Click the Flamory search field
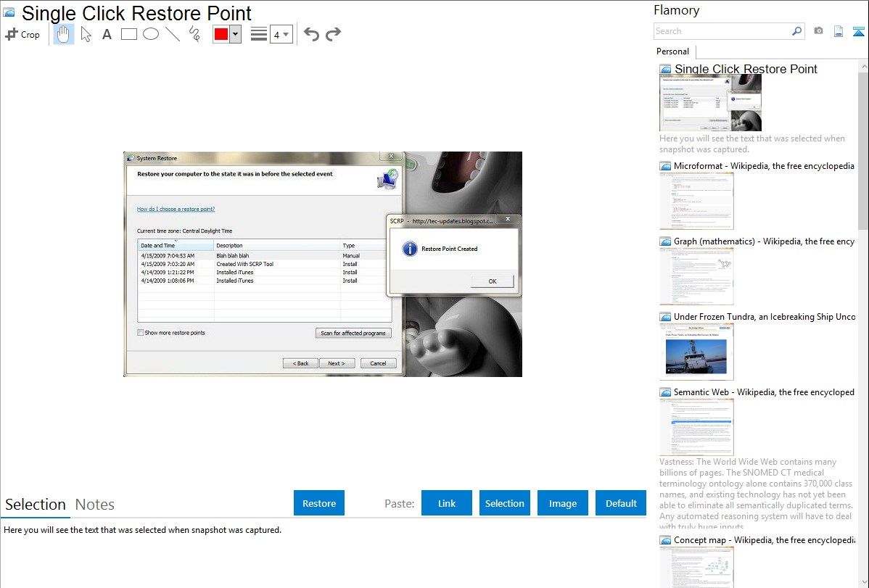This screenshot has height=588, width=869. [x=722, y=31]
